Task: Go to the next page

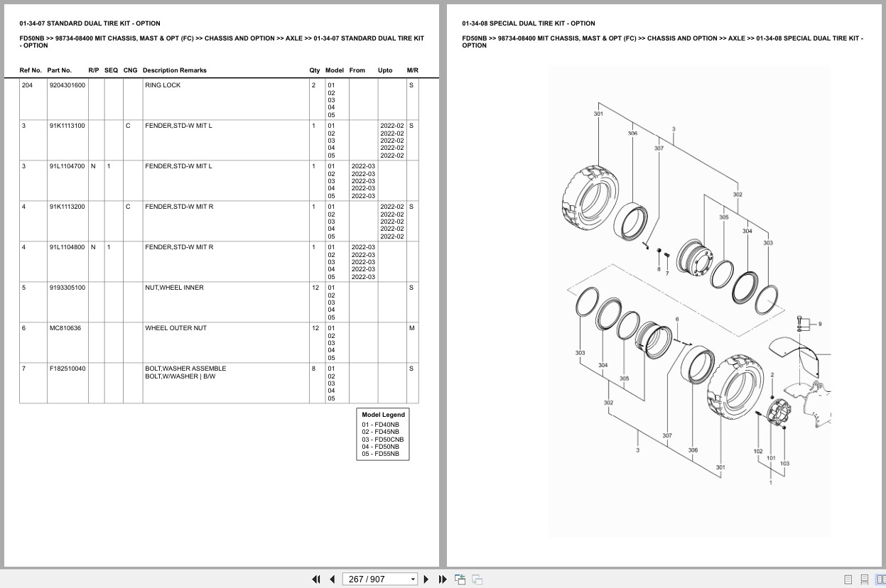Action: 426,579
